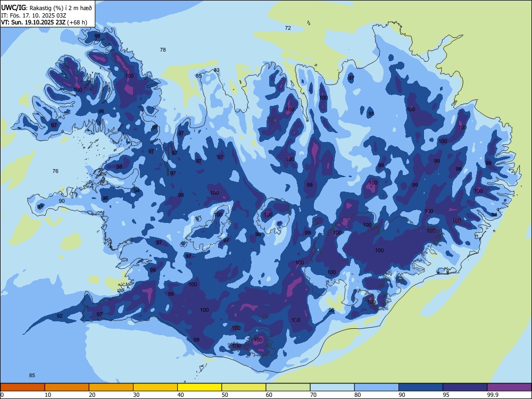532x399 pixels.
Task: Click the 'UWC/IG: Rakastig (%) í 2 m hæð' title
Action: click(x=46, y=8)
